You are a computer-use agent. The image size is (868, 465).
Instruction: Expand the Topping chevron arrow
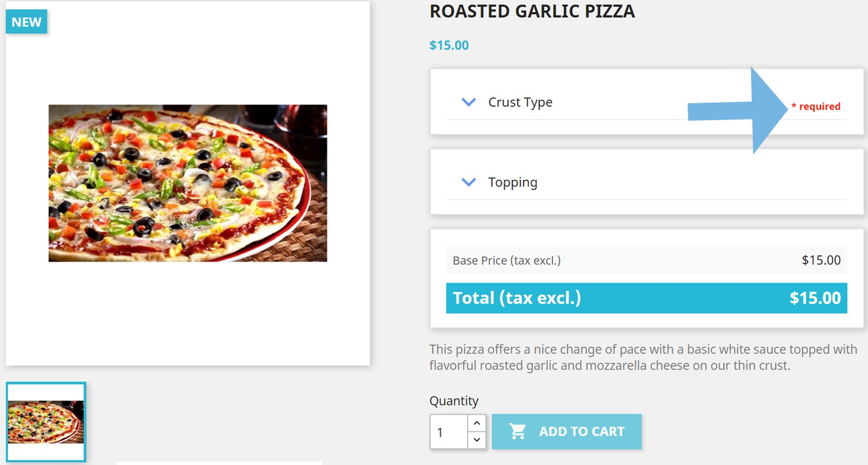point(468,182)
